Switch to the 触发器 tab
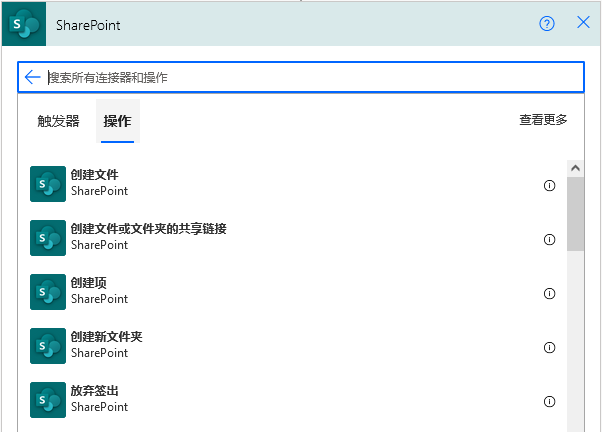Screen dimensions: 602x432 click(58, 121)
